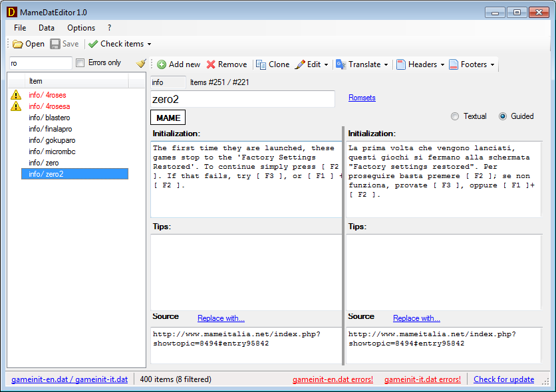
Task: Open the Options menu
Action: pos(81,28)
